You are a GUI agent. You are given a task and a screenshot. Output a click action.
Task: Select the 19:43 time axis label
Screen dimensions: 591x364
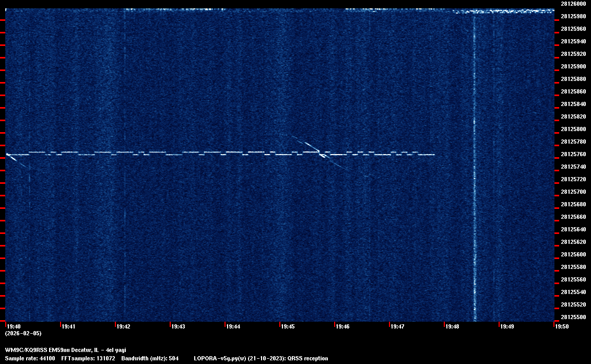pos(179,327)
